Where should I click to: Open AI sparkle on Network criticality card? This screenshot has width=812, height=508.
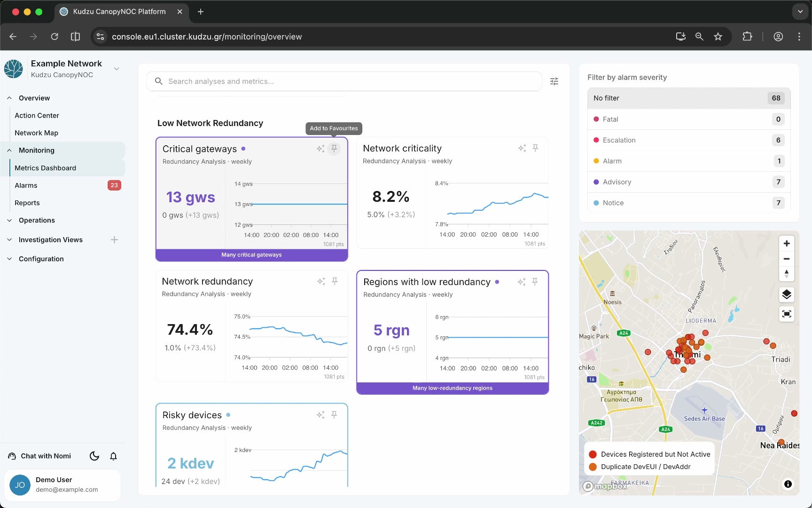click(x=522, y=148)
